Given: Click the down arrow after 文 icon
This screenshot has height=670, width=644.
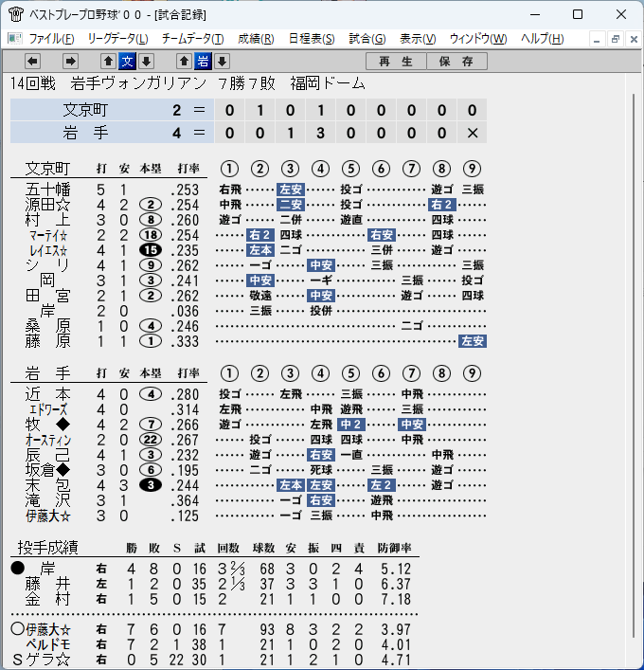Looking at the screenshot, I should point(146,61).
